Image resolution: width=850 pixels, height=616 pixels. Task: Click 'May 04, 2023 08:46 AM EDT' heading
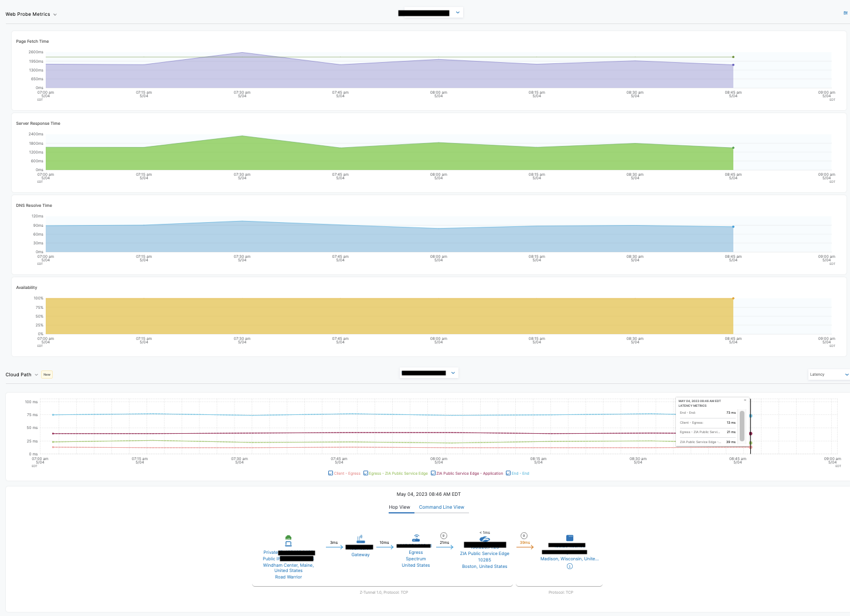coord(429,494)
